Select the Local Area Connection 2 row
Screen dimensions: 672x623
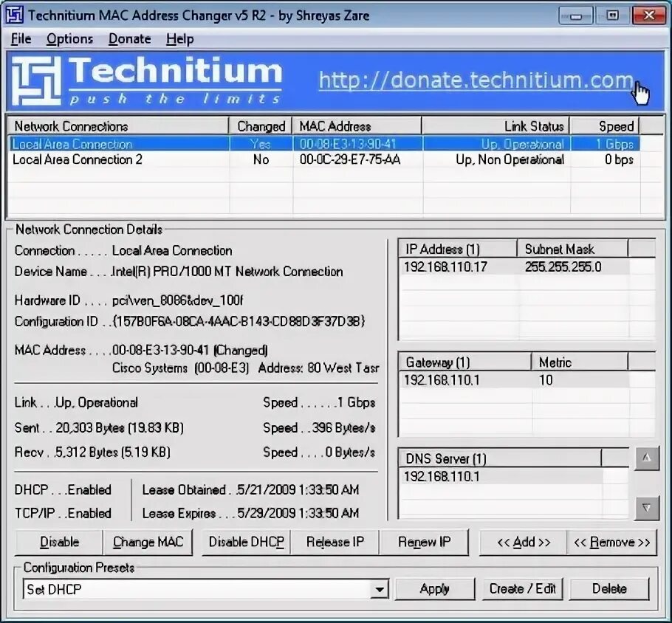pos(324,159)
